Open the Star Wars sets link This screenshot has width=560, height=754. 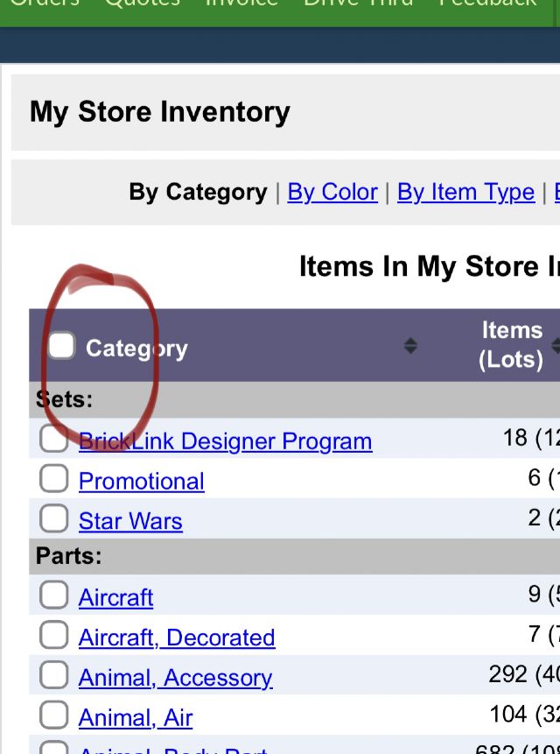[130, 521]
